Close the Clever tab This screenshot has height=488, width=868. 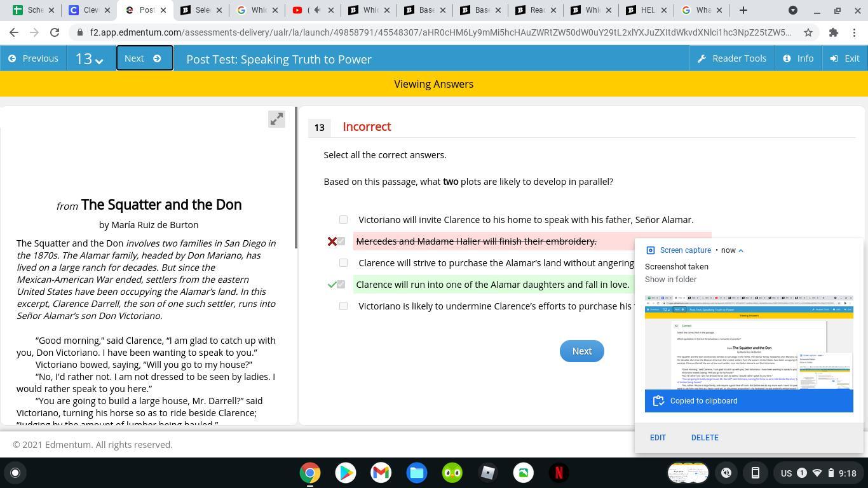pos(107,10)
